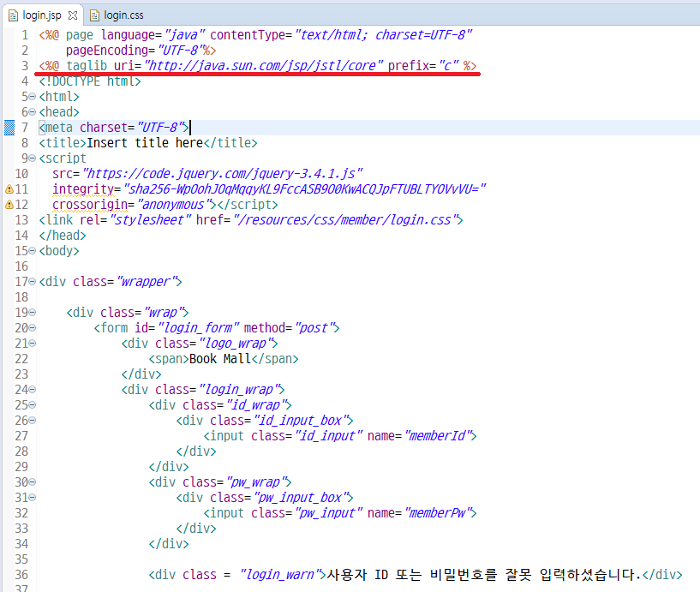700x592 pixels.
Task: Switch to the login.jsp editor tab
Action: click(42, 15)
